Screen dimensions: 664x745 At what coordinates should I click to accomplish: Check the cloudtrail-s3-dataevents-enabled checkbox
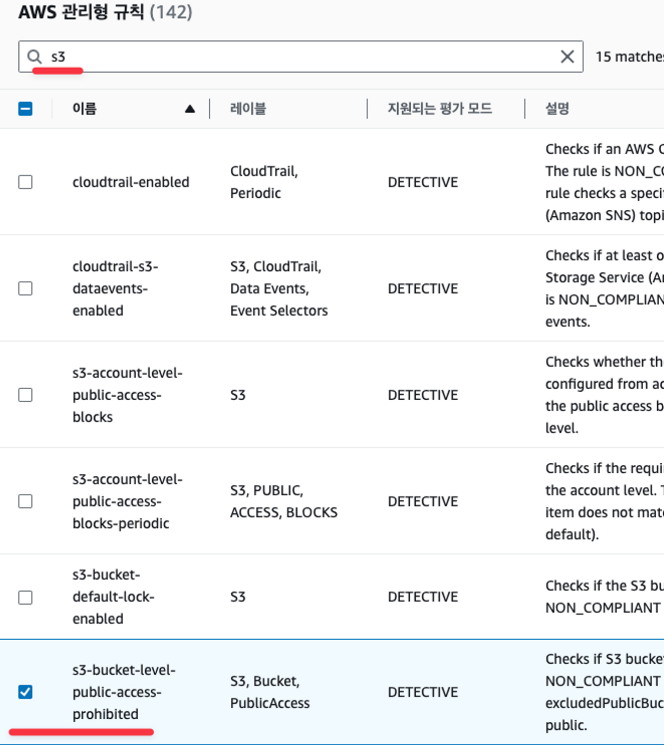pyautogui.click(x=25, y=288)
